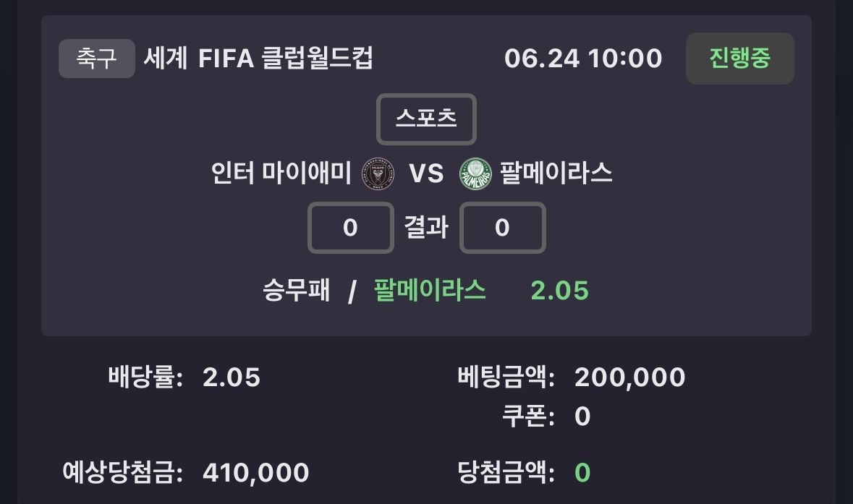
Task: Click the 결과 label between scores
Action: 427,227
